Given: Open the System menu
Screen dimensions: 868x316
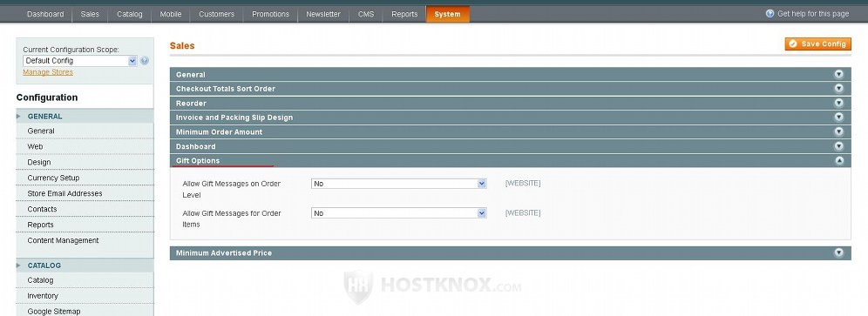Looking at the screenshot, I should pos(447,15).
